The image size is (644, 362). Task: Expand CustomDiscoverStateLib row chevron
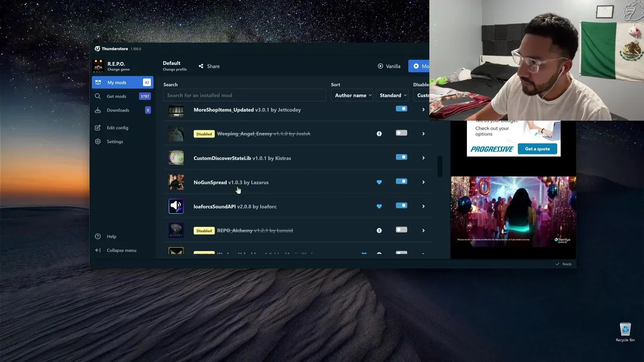click(x=423, y=158)
